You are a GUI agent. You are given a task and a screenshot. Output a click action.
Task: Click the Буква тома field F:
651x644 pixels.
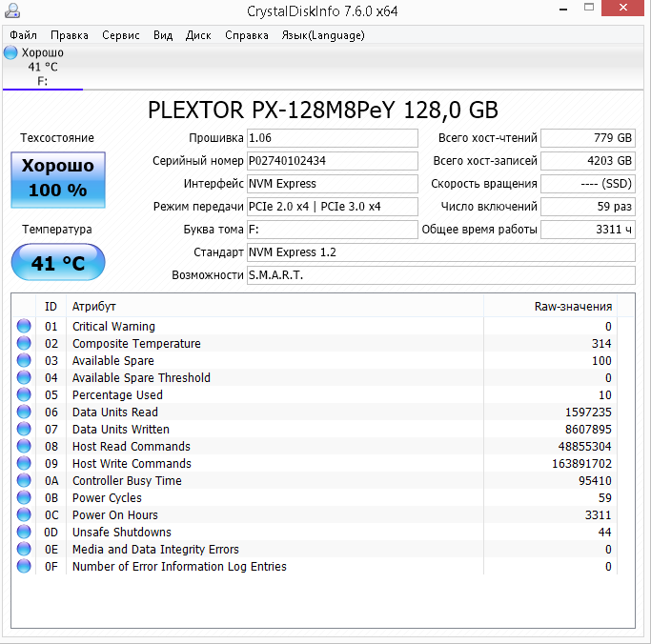pos(332,229)
